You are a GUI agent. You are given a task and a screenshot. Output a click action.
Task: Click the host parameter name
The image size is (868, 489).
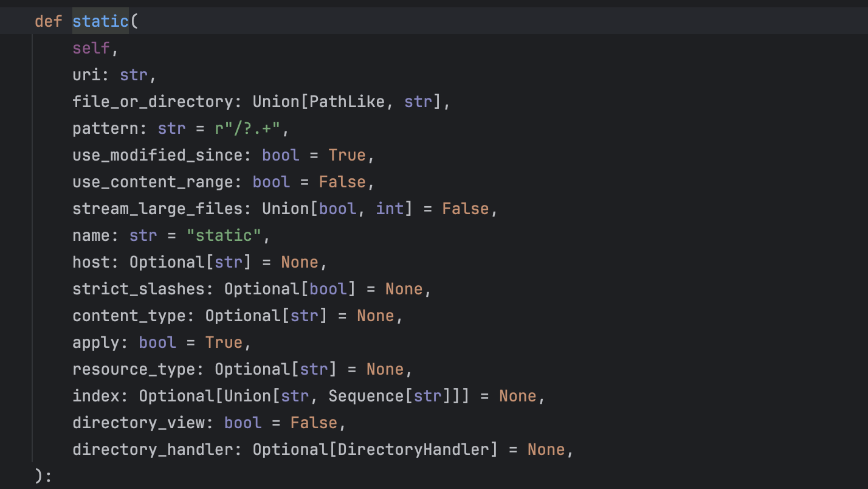[91, 262]
